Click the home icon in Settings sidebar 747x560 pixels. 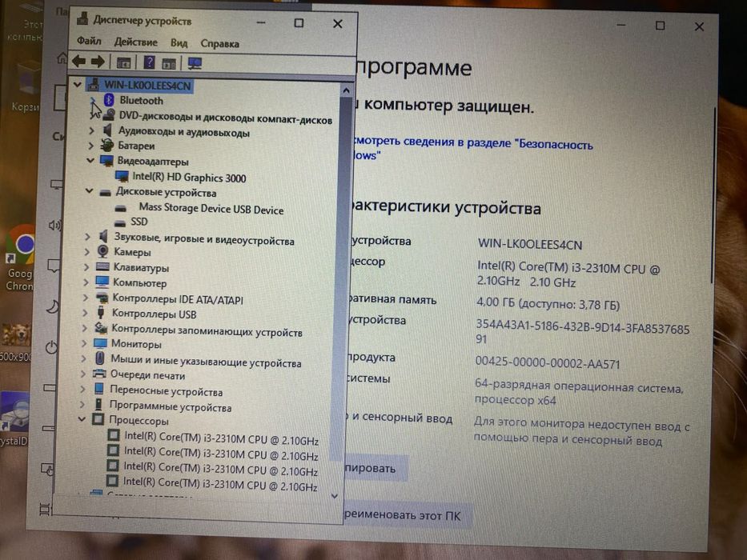tap(62, 59)
